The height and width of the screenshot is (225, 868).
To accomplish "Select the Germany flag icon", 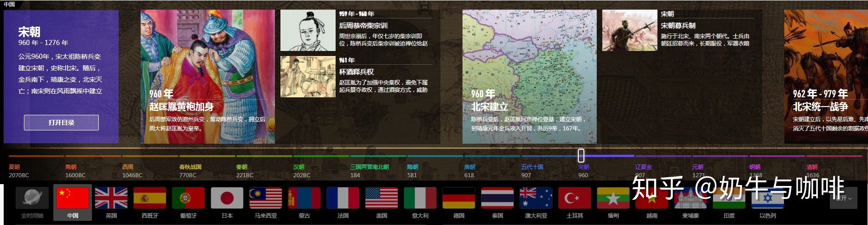I will pos(459,198).
